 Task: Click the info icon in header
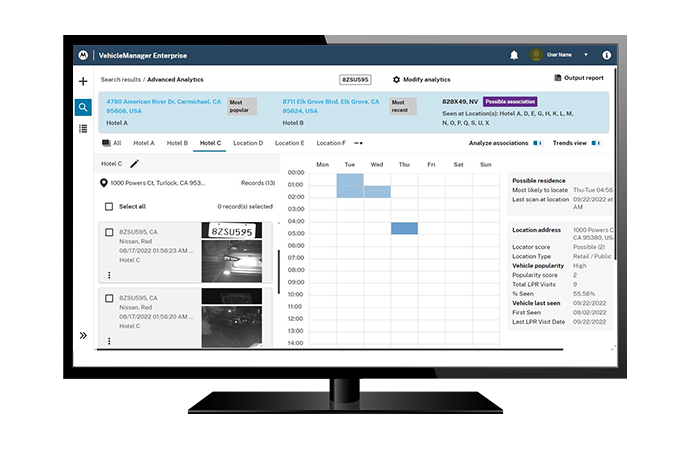point(606,55)
